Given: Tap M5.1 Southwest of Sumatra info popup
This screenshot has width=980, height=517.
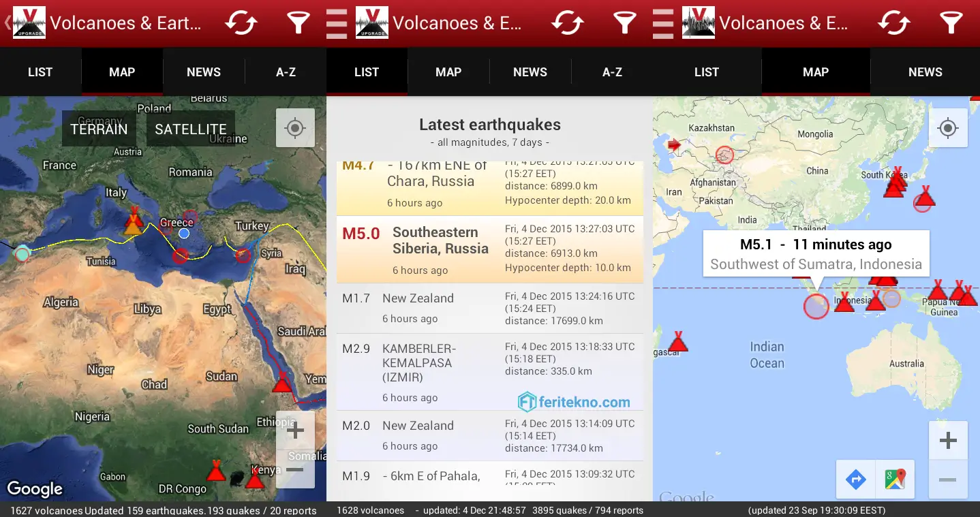Looking at the screenshot, I should coord(816,254).
